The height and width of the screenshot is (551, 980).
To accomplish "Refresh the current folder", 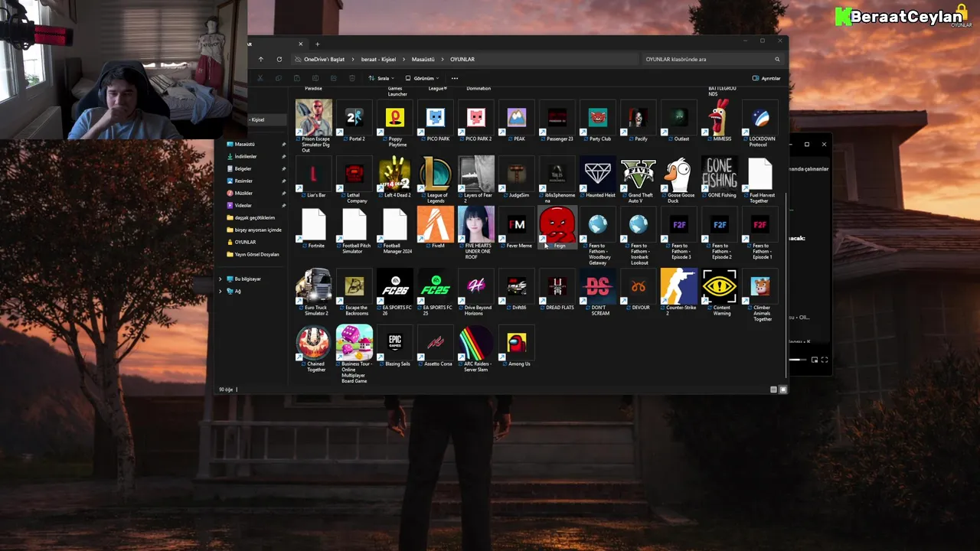I will 279,59.
